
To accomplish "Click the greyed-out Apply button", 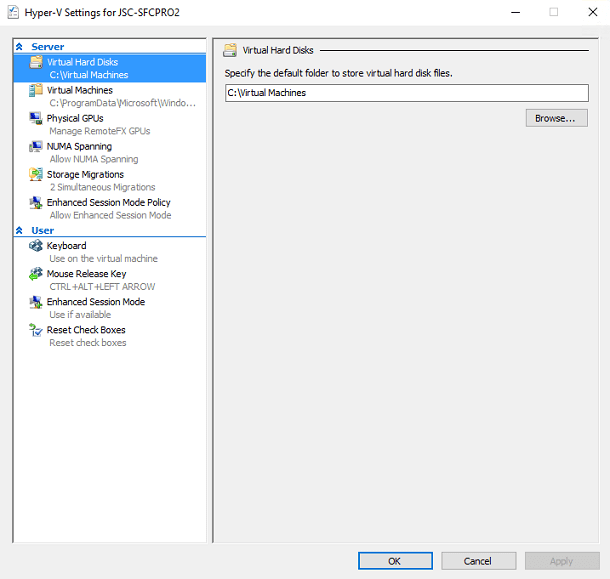I will pos(562,561).
